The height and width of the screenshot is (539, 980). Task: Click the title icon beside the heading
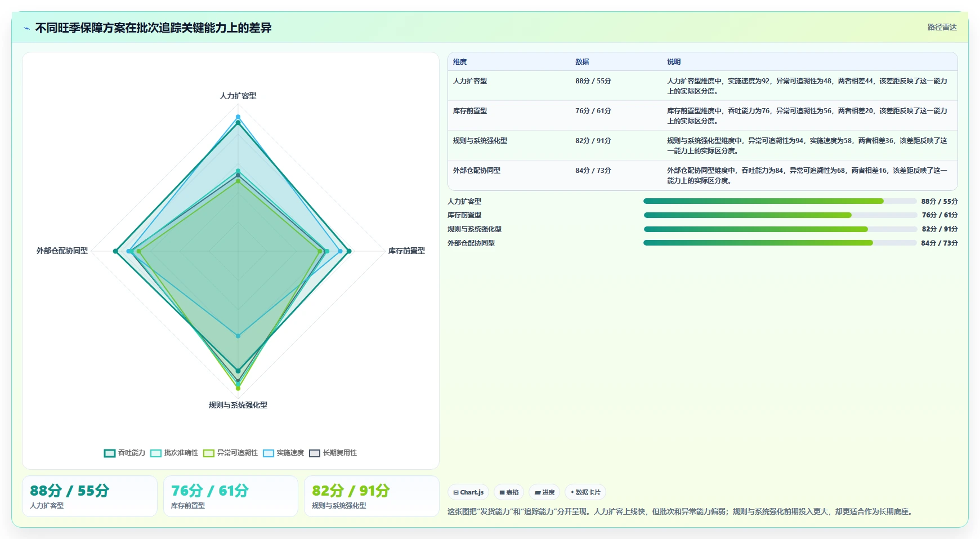pyautogui.click(x=26, y=28)
